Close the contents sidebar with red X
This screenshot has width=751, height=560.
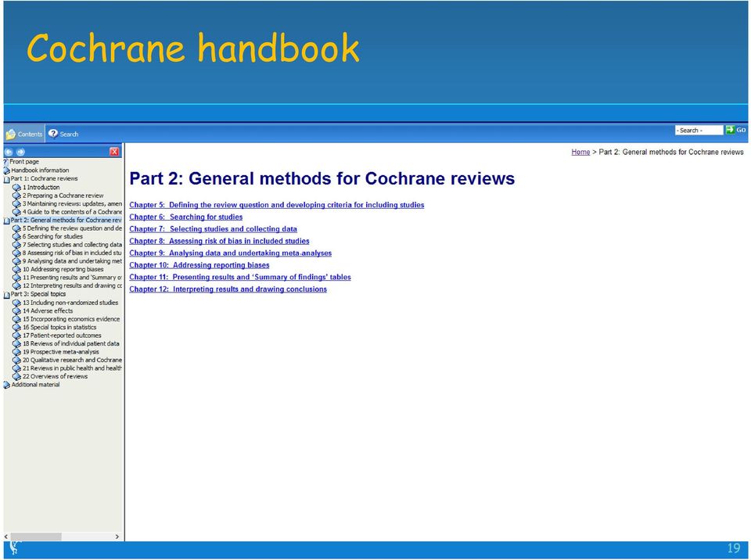[x=114, y=152]
